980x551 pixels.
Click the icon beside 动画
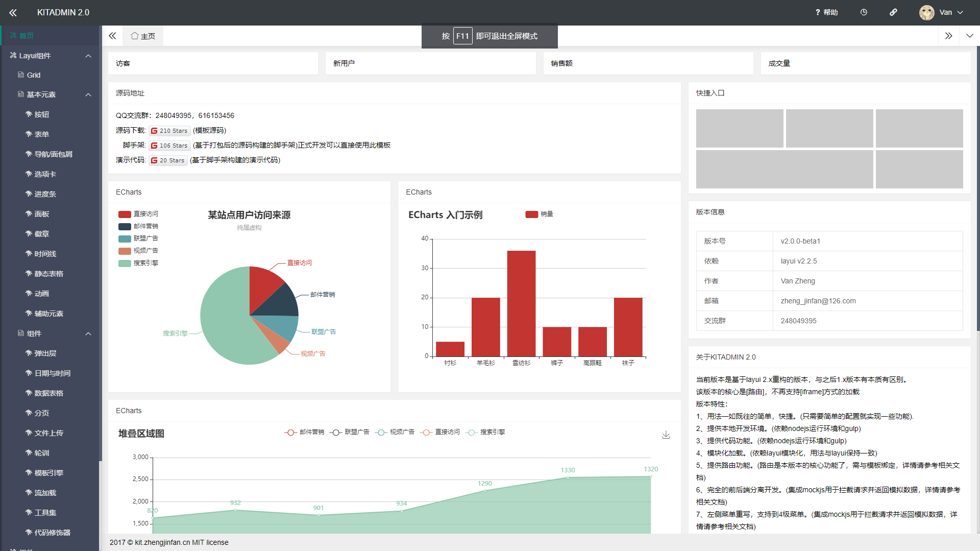(x=29, y=293)
